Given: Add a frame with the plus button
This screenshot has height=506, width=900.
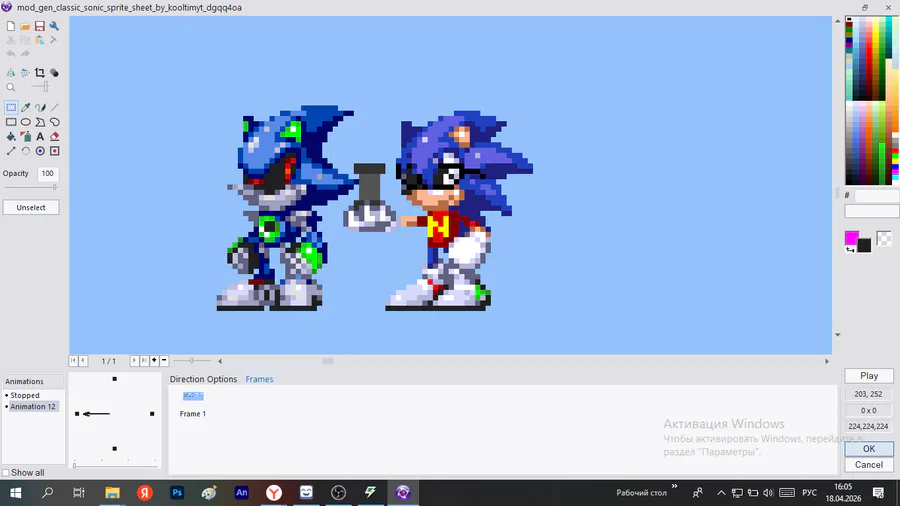Looking at the screenshot, I should point(154,360).
